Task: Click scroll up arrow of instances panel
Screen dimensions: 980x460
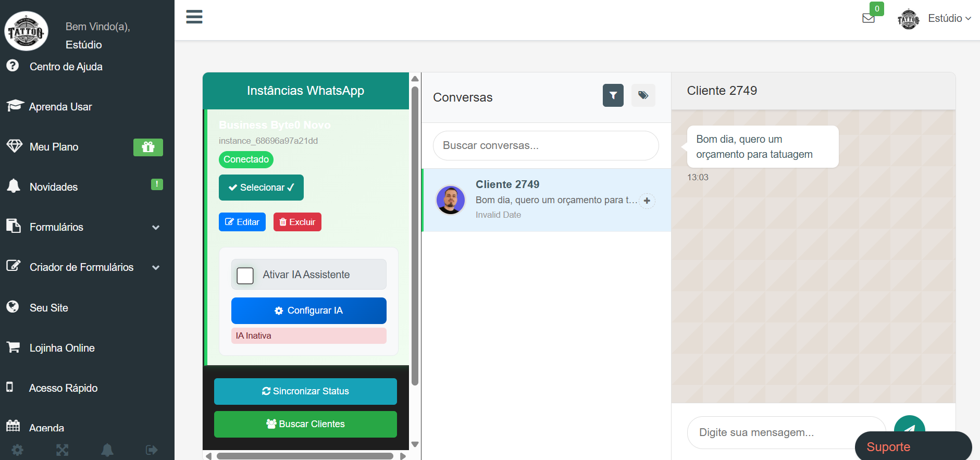Action: click(415, 79)
